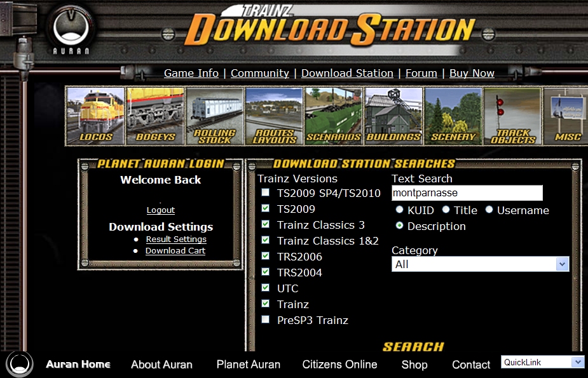
Task: Open the Result Settings link
Action: 176,239
